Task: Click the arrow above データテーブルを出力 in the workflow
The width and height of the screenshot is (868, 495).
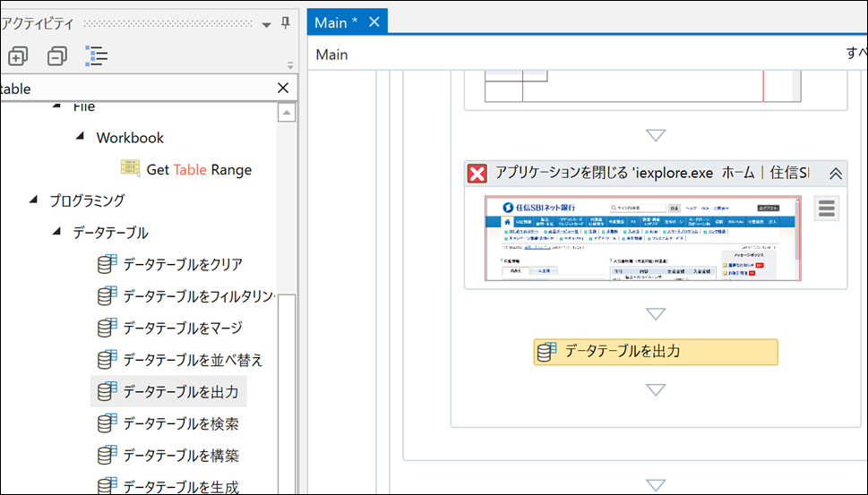Action: pos(656,314)
